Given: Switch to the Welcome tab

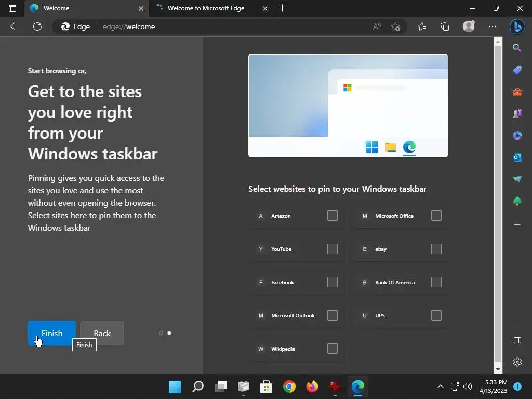Looking at the screenshot, I should pos(86,8).
